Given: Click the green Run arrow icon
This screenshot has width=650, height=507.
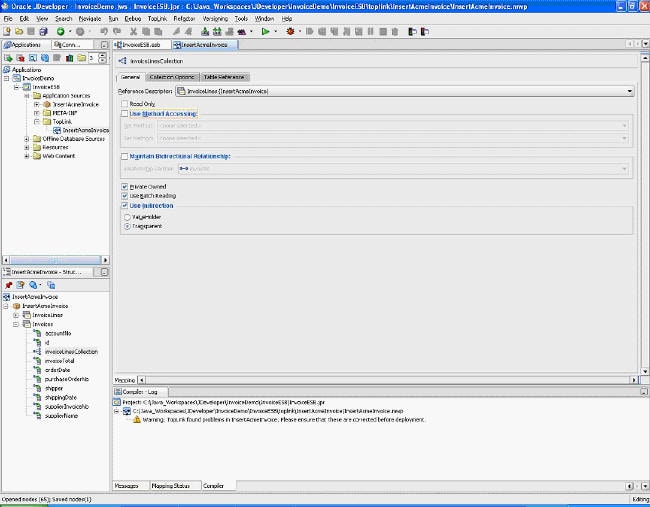Looking at the screenshot, I should pyautogui.click(x=265, y=32).
